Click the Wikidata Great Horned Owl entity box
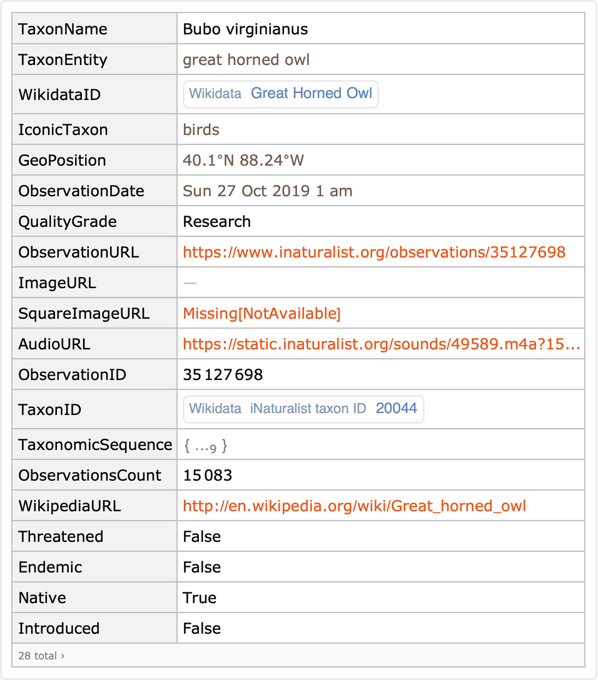 [x=280, y=94]
